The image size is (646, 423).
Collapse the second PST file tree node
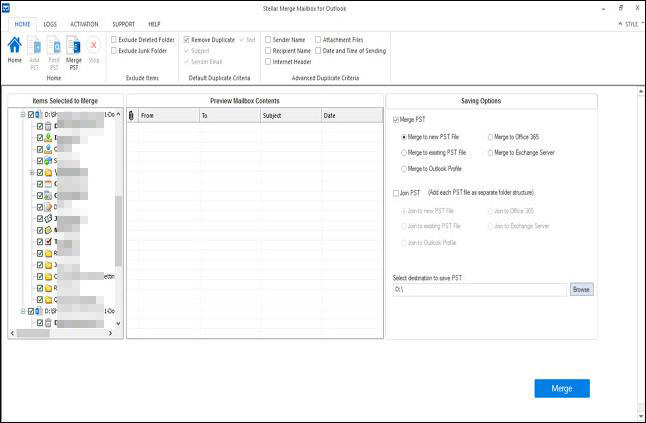coord(22,311)
